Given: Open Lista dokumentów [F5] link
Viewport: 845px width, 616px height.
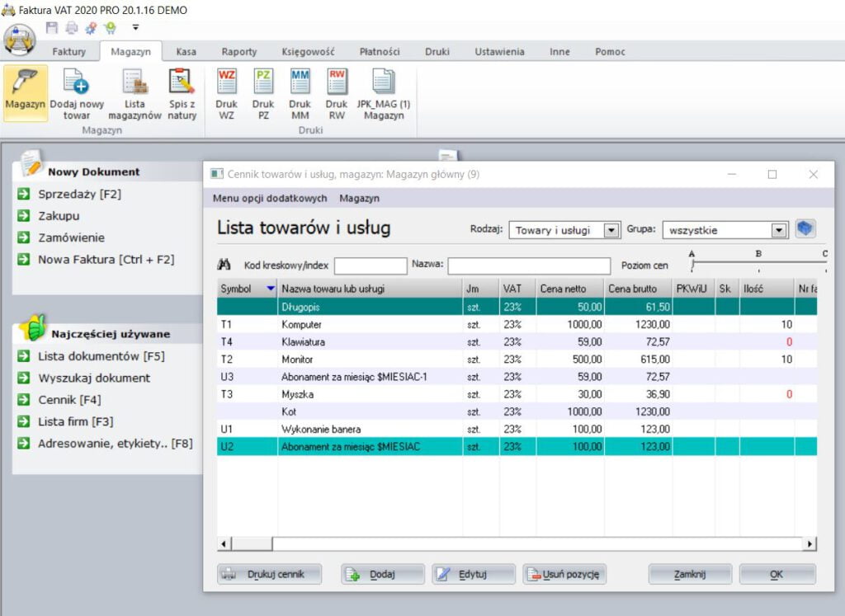Looking at the screenshot, I should click(x=101, y=356).
